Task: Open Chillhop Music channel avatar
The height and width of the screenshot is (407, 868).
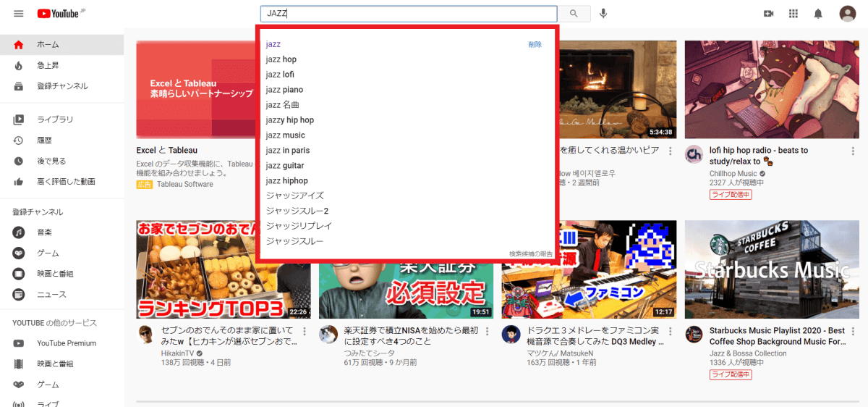Action: (694, 154)
